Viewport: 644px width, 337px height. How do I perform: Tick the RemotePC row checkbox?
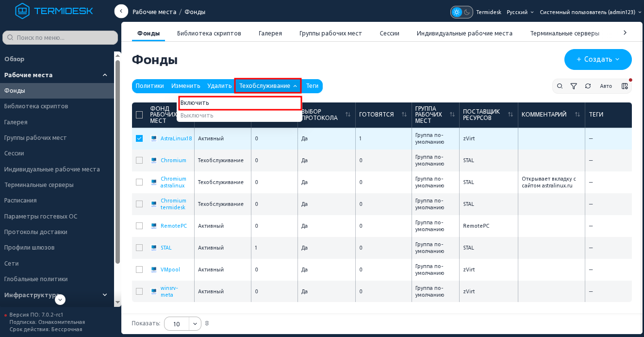tap(139, 226)
